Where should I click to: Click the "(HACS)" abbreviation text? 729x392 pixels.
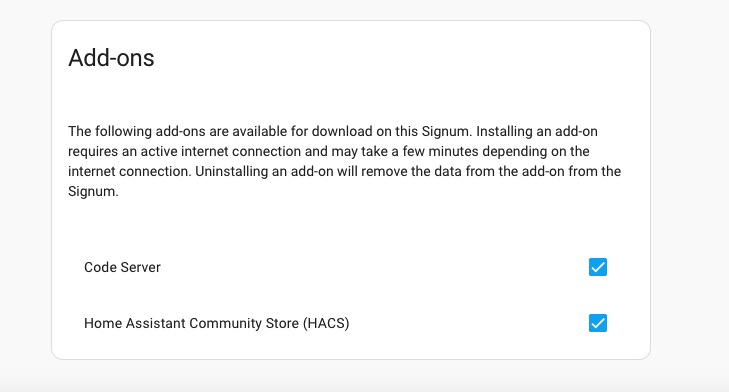point(326,323)
